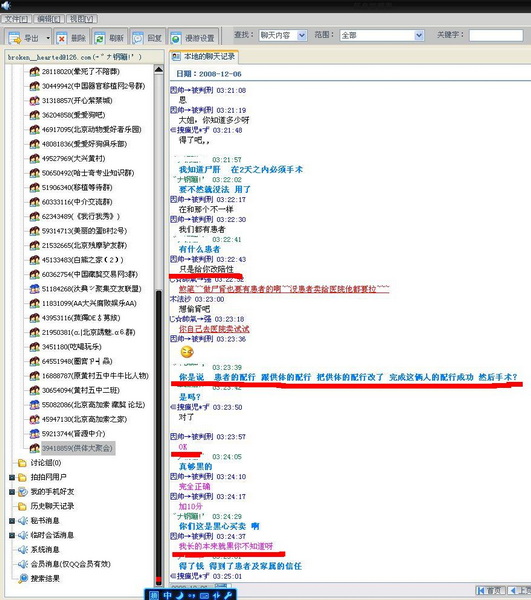
Task: Click the speaker icon beside 秘书消息
Action: click(x=23, y=520)
